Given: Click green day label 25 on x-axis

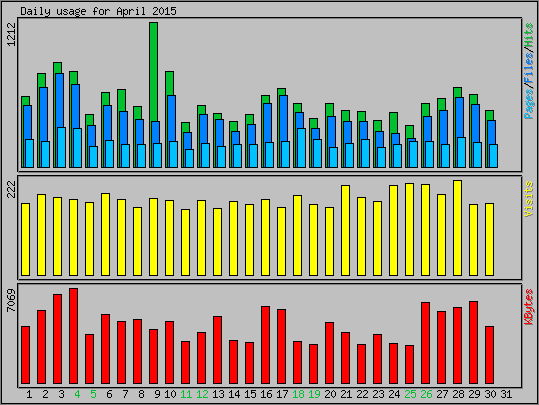Looking at the screenshot, I should coord(410,394).
